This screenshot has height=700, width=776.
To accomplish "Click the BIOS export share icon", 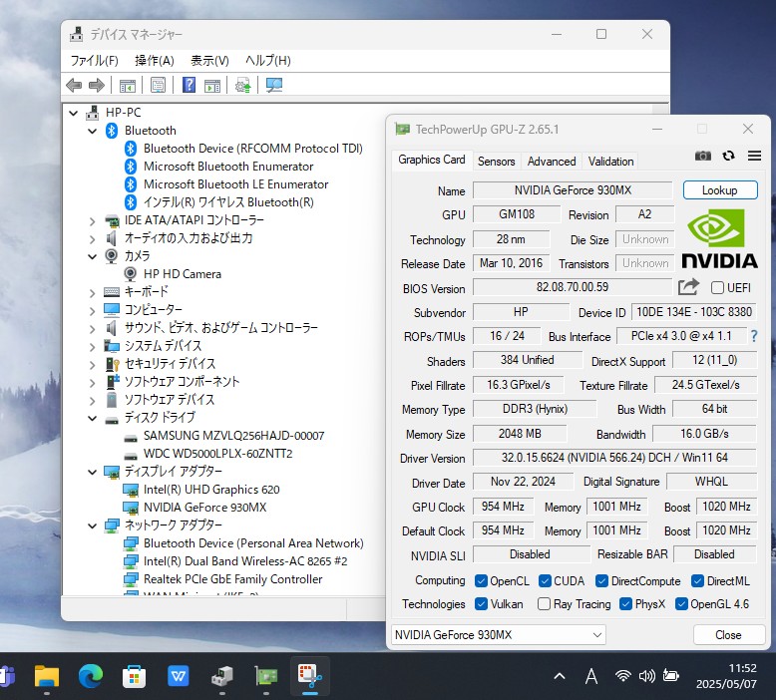I will coord(688,287).
